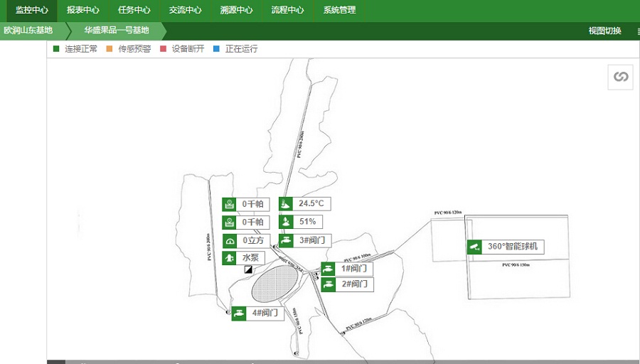Click the red 设备断开 legend swatch
Viewport: 640px width, 364px height.
164,49
